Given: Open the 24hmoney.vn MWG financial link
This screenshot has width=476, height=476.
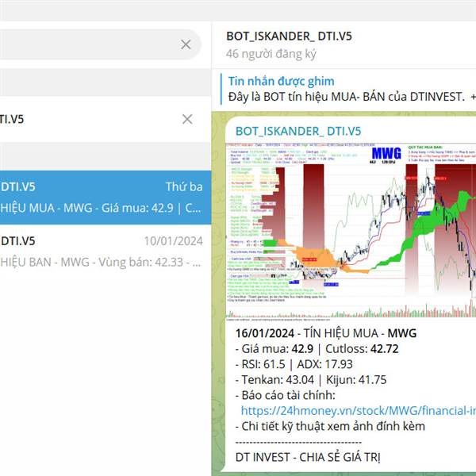Looking at the screenshot, I should pos(359,411).
